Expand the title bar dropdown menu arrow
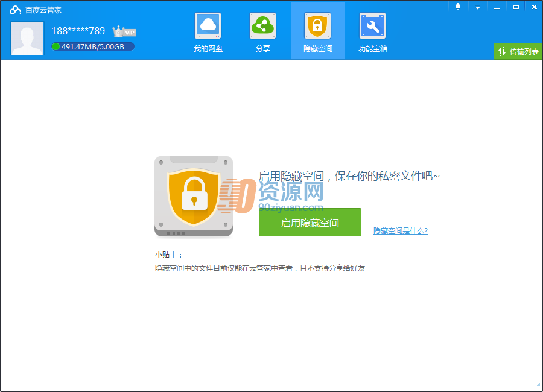The width and height of the screenshot is (543, 392). (x=478, y=7)
